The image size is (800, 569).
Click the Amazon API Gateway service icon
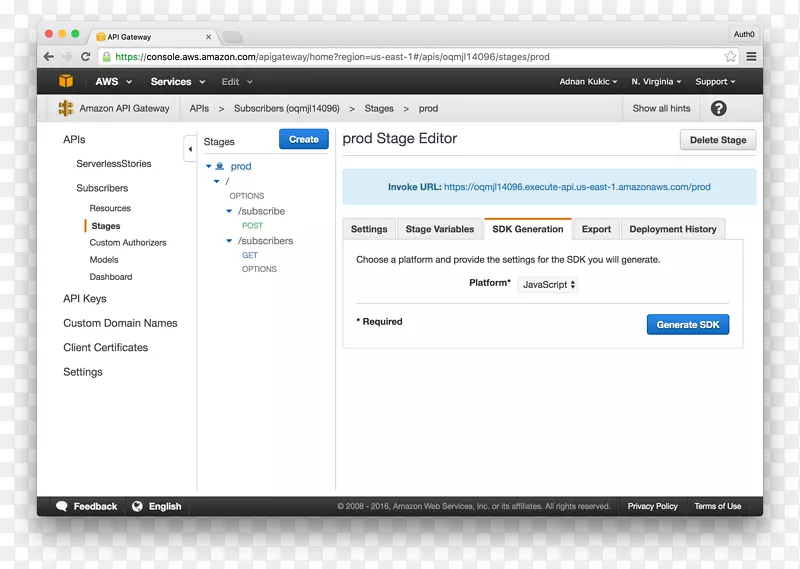point(66,108)
